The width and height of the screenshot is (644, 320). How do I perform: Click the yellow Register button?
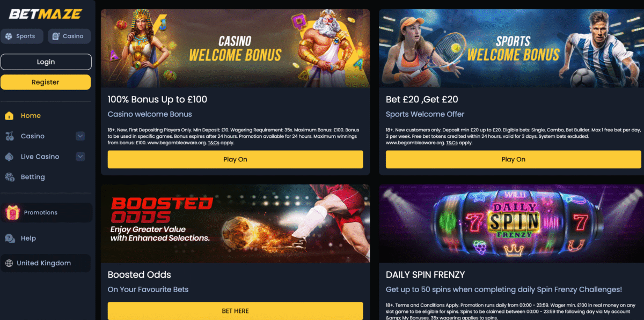(x=46, y=82)
